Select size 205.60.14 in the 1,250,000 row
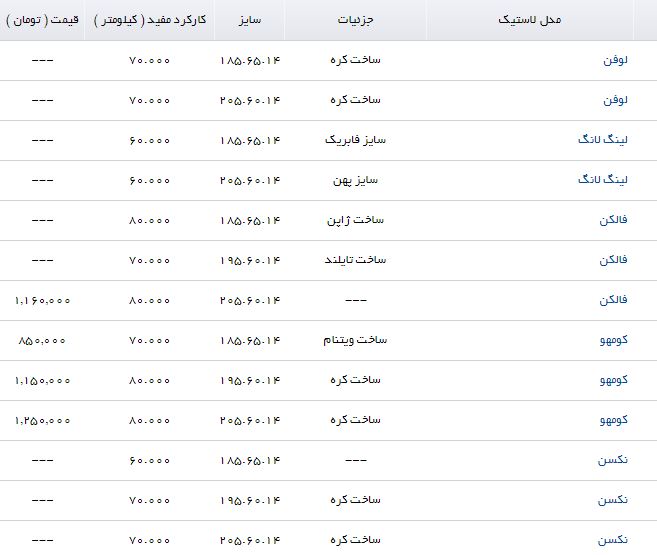The image size is (657, 555). tap(250, 421)
